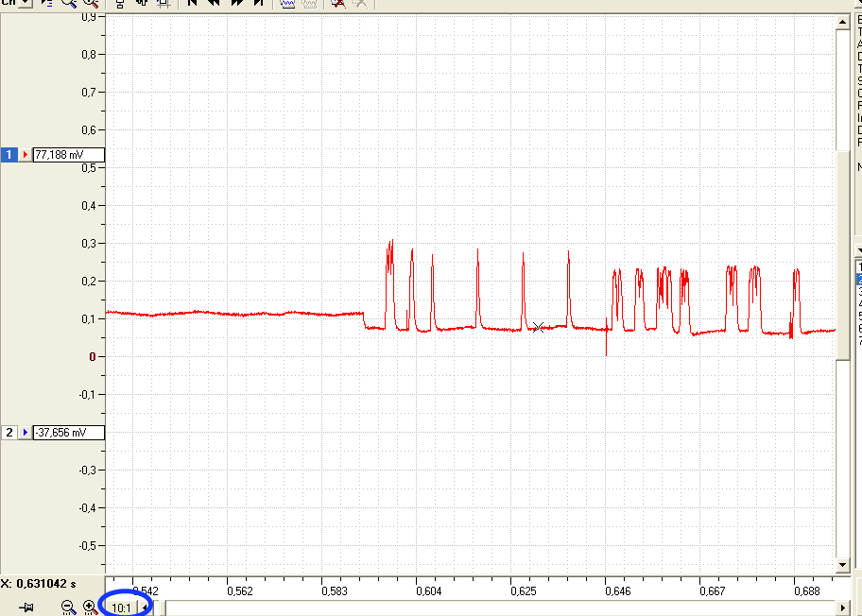Click the 0,3 voltage axis label

(89, 244)
